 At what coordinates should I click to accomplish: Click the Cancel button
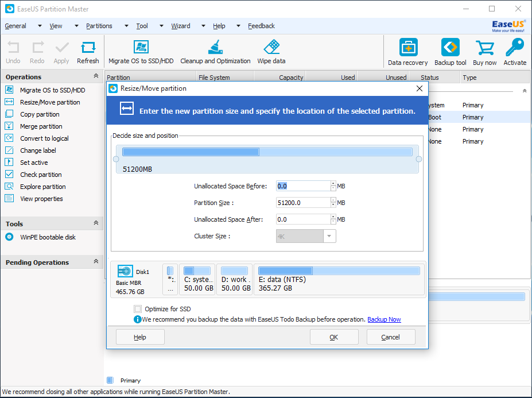[x=390, y=337]
